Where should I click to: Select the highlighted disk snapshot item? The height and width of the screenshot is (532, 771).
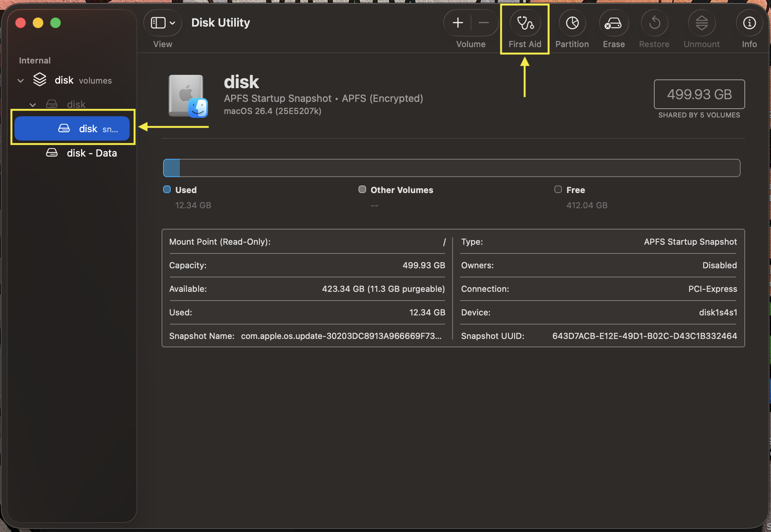point(72,129)
